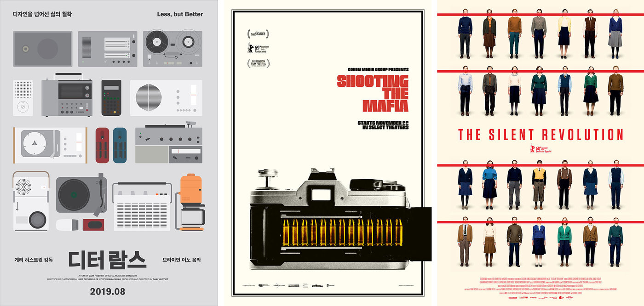644x306 pixels.
Task: Click the 'Less, but Better' tagline
Action: (180, 14)
